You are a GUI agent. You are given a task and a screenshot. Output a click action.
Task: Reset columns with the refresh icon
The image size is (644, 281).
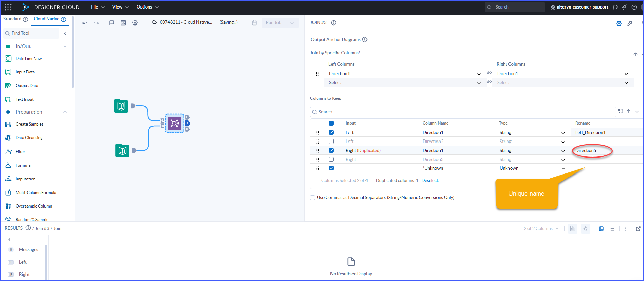621,111
